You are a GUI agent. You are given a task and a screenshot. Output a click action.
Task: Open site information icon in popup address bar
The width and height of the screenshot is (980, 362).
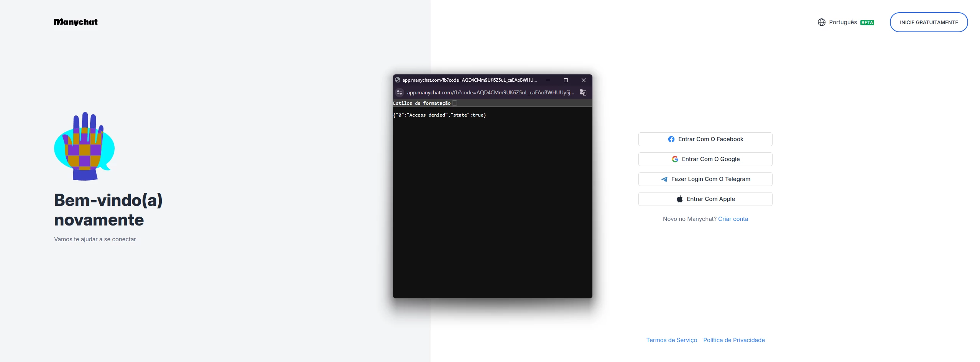[400, 92]
